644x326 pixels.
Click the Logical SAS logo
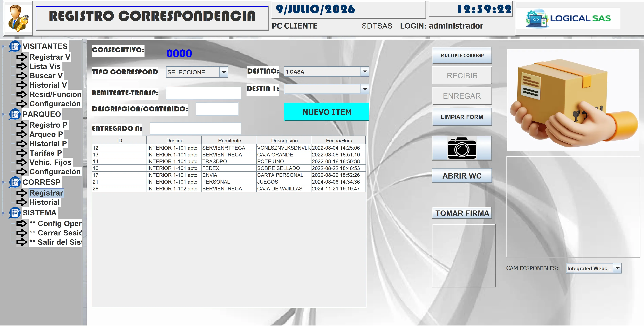click(x=568, y=19)
